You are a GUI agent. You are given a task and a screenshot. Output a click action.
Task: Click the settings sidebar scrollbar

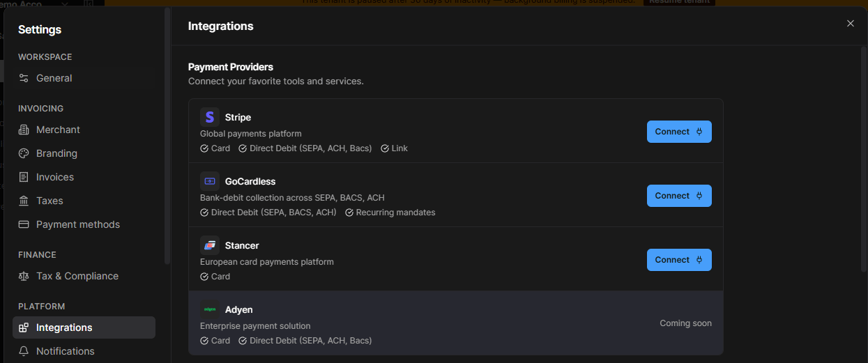167,136
